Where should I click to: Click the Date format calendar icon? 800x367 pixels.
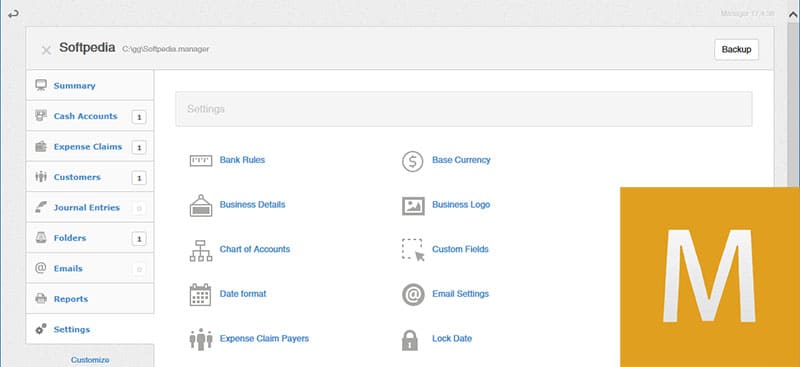click(201, 295)
